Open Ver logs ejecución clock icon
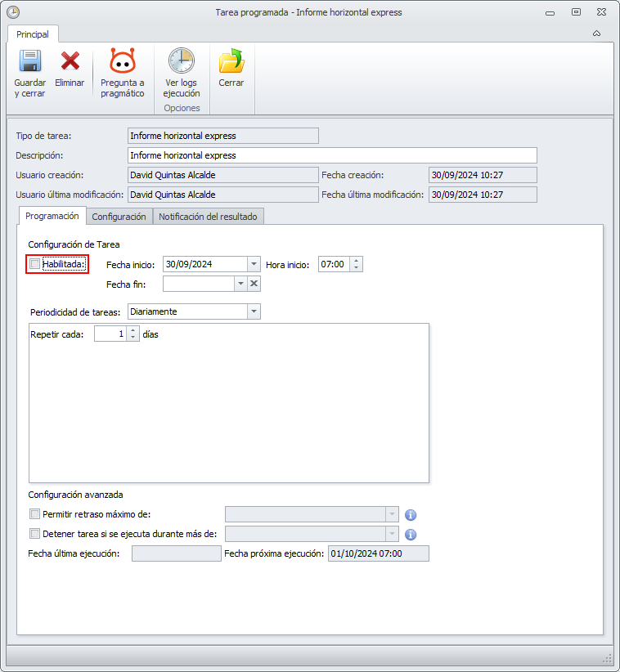620x672 pixels. click(182, 60)
